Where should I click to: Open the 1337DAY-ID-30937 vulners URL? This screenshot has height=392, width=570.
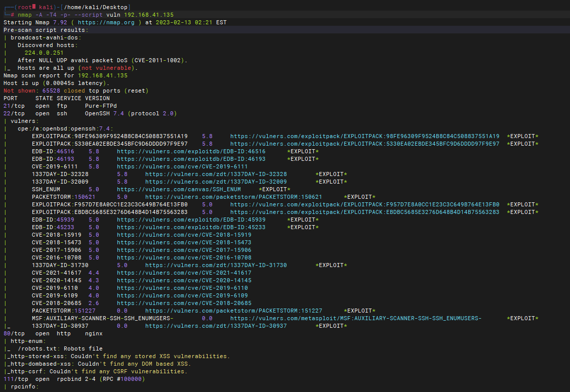point(216,326)
